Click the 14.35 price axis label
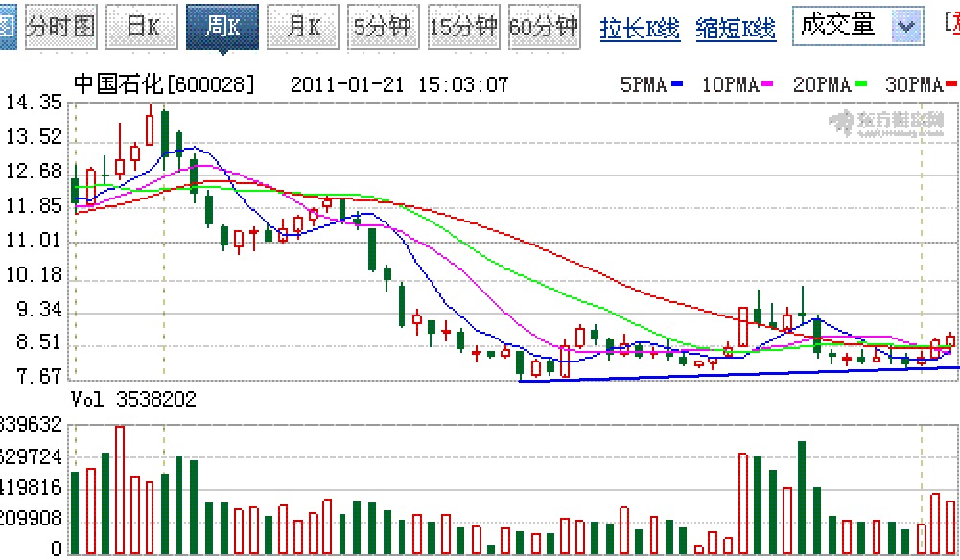960x560 pixels. [34, 103]
